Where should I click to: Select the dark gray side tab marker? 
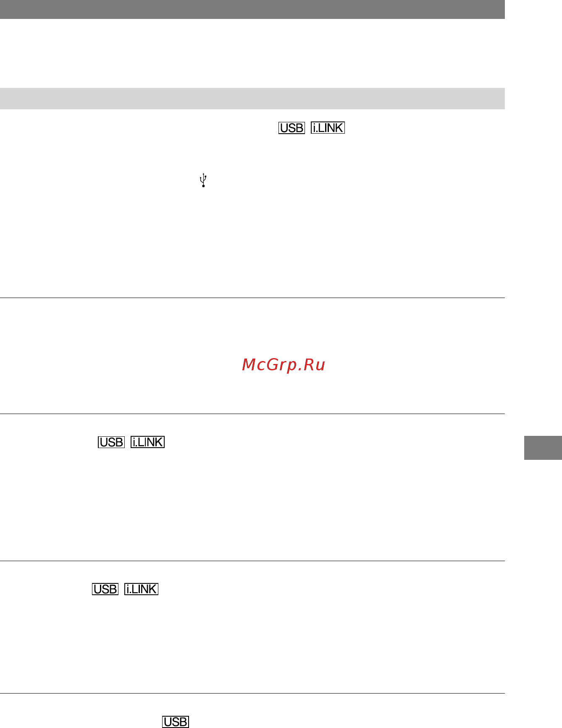point(543,448)
